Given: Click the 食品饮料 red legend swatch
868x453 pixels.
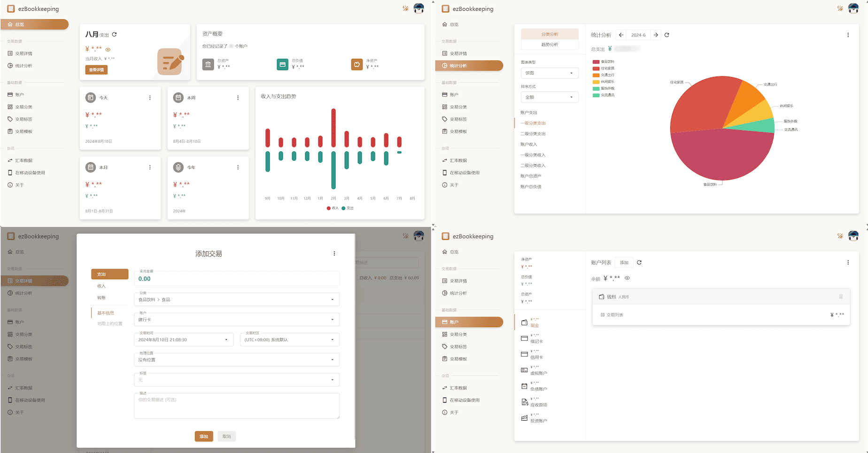Looking at the screenshot, I should tap(595, 62).
